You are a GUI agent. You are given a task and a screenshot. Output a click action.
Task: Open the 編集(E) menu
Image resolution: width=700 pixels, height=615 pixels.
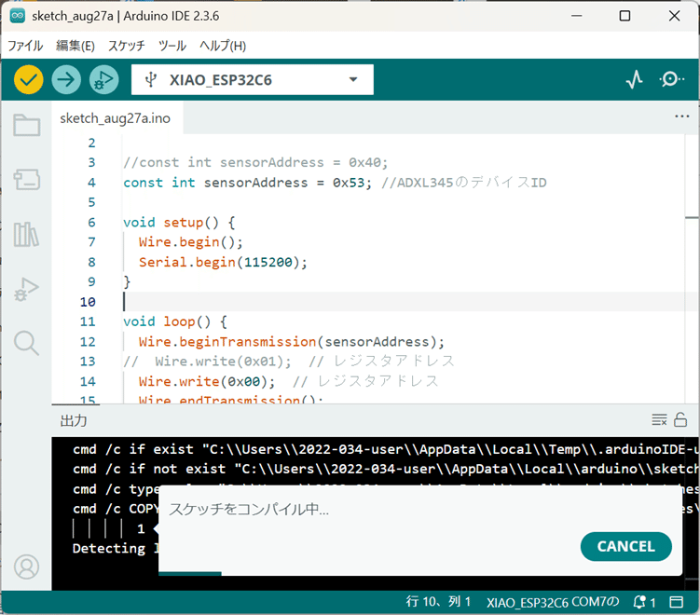point(75,46)
